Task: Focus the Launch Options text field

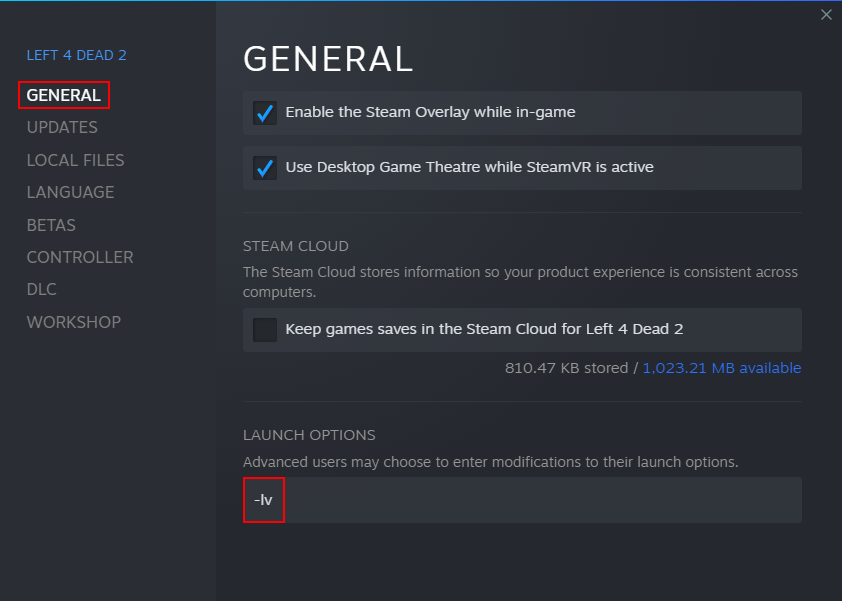Action: 540,499
